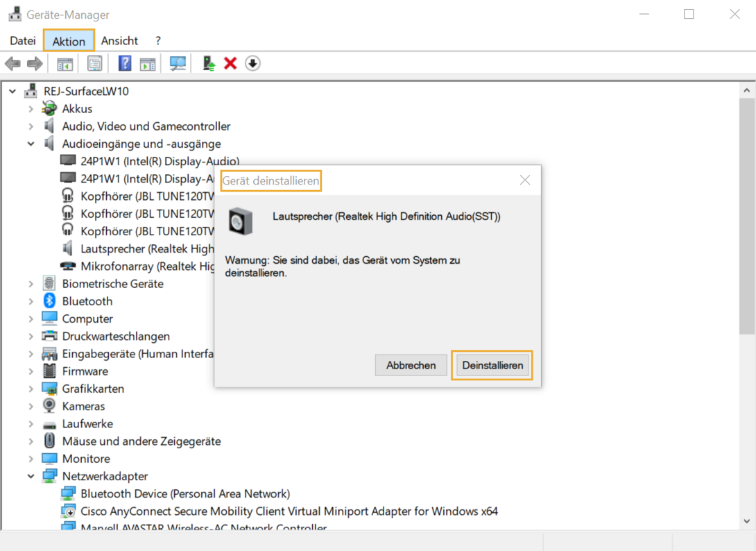Click the red X uninstall device icon
The image size is (756, 551).
coord(230,63)
